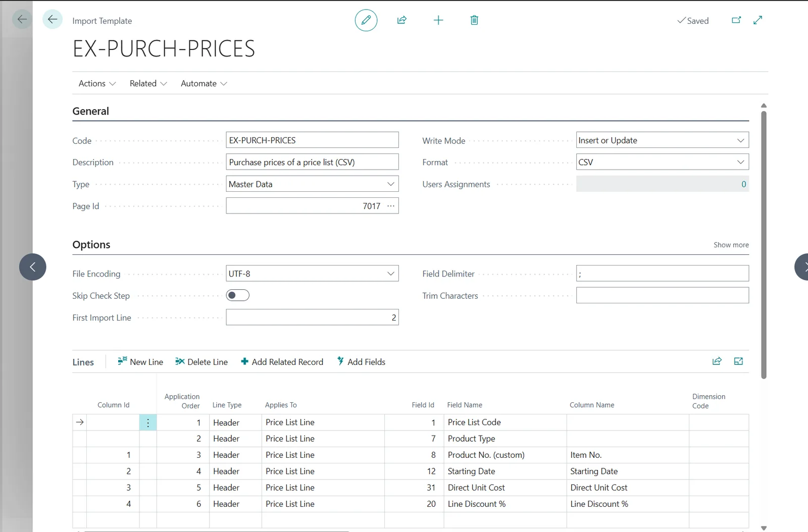Viewport: 808px width, 532px height.
Task: Click the Page Id field 7017
Action: [x=312, y=206]
